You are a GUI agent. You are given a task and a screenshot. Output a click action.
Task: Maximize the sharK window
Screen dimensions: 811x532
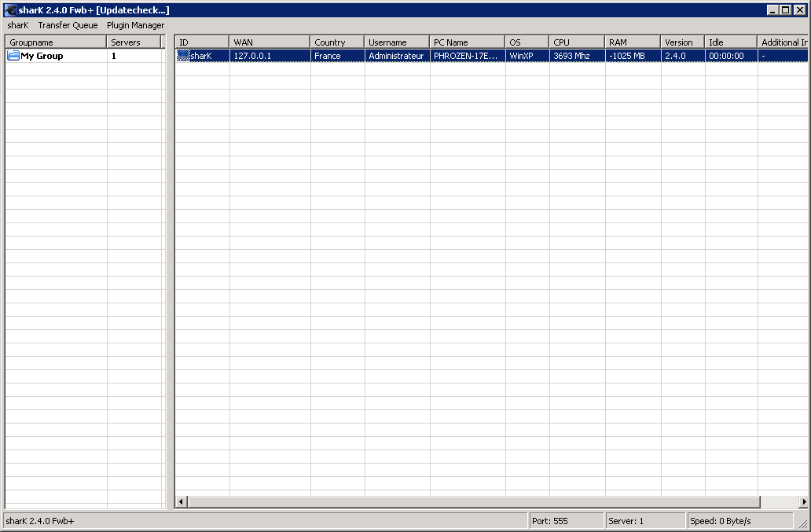tap(785, 10)
